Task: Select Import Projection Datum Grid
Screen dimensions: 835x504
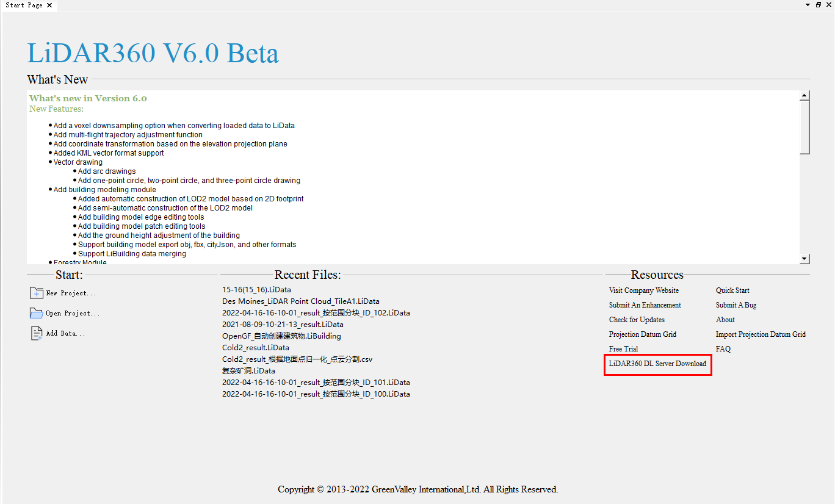Action: click(761, 334)
